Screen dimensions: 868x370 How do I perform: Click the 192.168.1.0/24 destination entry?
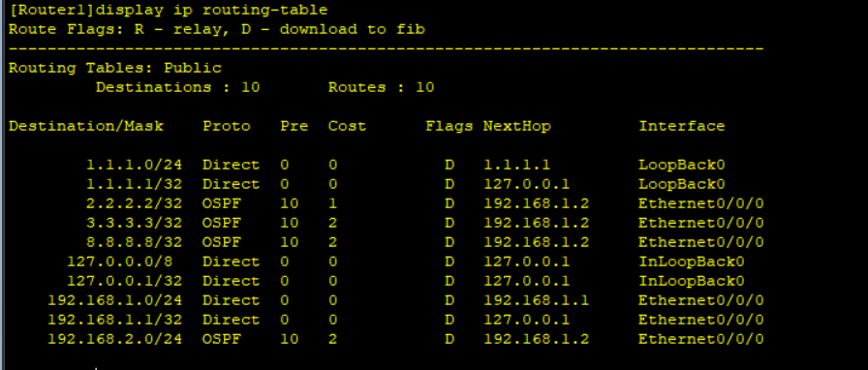(x=115, y=300)
